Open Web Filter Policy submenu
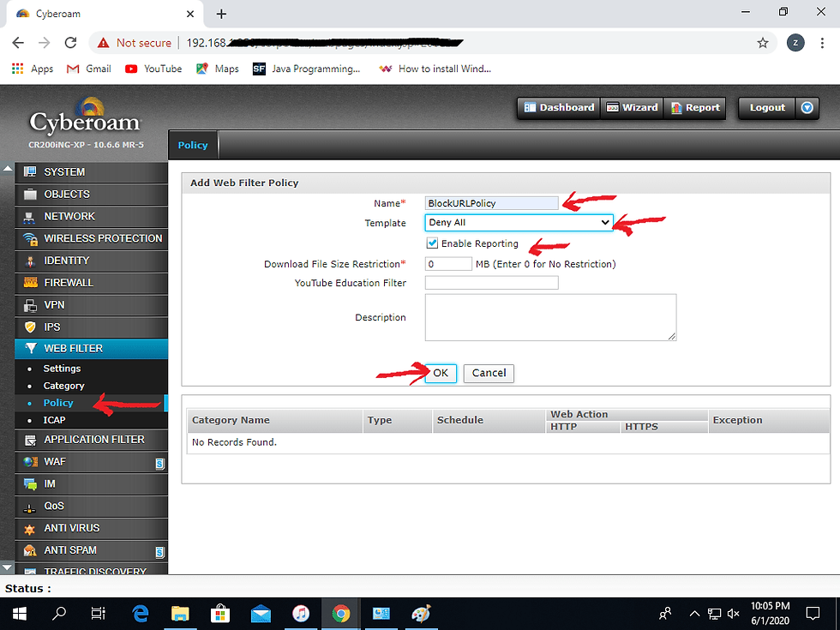The image size is (840, 630). click(58, 403)
